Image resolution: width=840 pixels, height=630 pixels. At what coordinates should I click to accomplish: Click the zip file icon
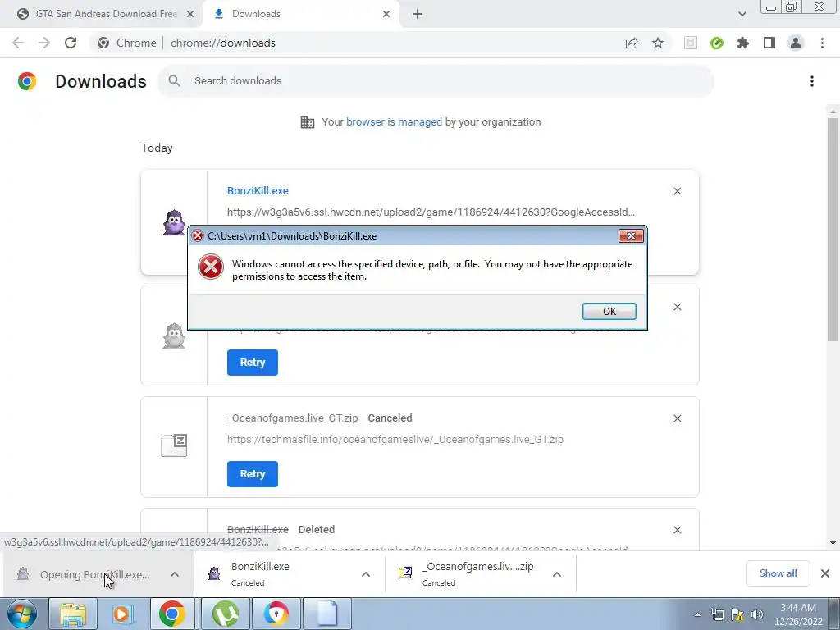[174, 445]
